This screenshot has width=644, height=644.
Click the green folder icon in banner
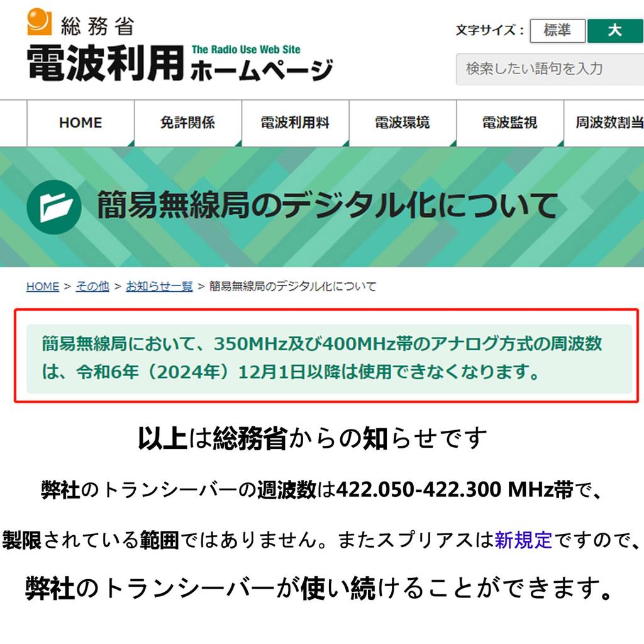tap(54, 207)
